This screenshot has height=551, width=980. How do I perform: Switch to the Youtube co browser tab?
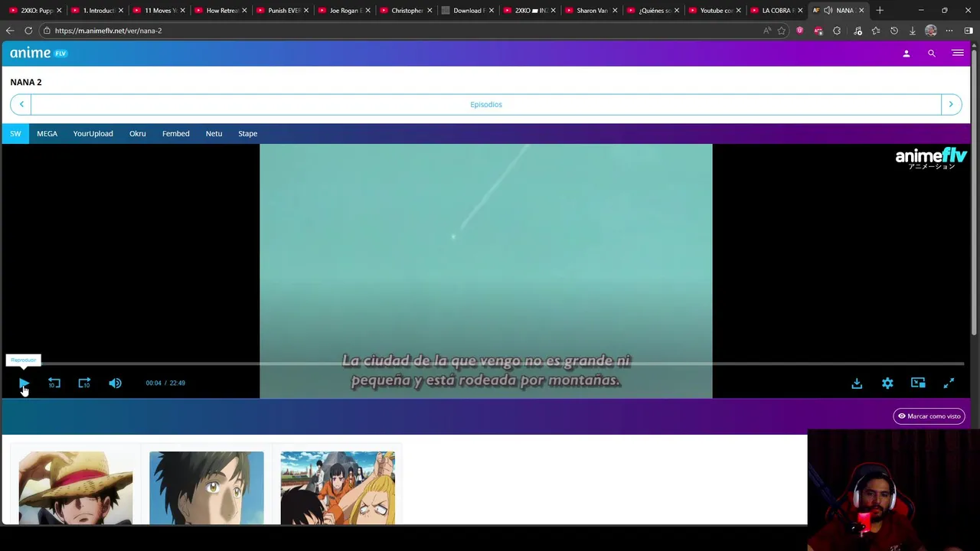[716, 10]
